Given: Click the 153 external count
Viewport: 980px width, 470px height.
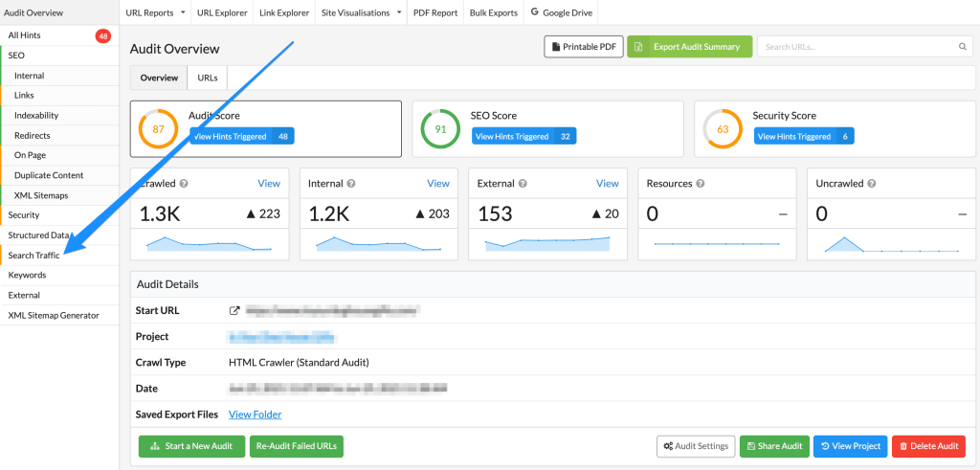Looking at the screenshot, I should (495, 213).
